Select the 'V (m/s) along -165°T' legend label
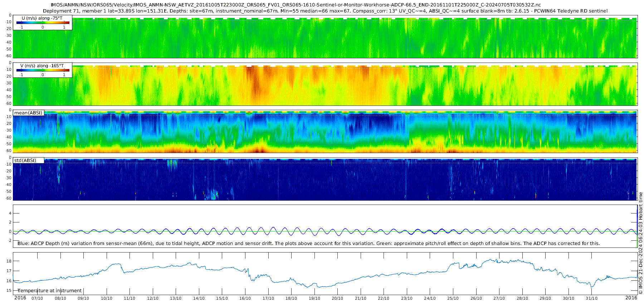Image resolution: width=644 pixels, height=304 pixels. coord(42,66)
